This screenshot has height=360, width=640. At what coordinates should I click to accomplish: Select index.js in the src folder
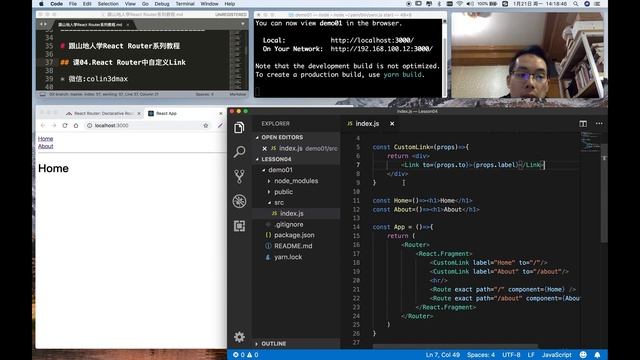click(291, 213)
